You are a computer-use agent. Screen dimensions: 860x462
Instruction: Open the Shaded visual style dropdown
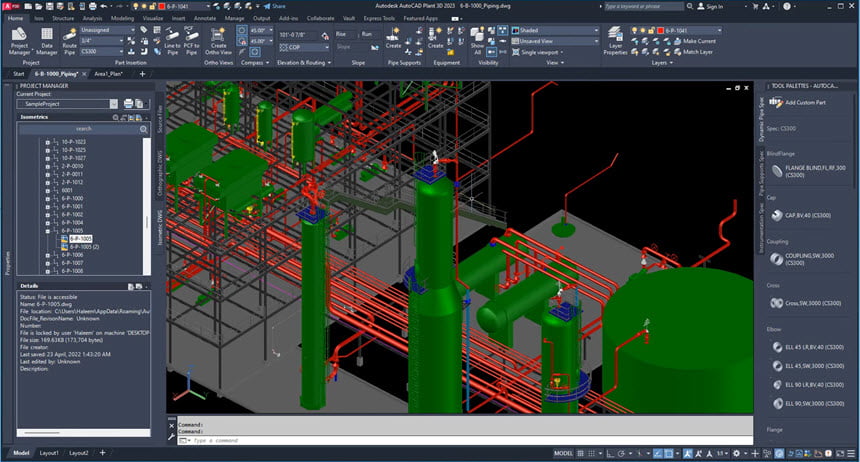[555, 30]
